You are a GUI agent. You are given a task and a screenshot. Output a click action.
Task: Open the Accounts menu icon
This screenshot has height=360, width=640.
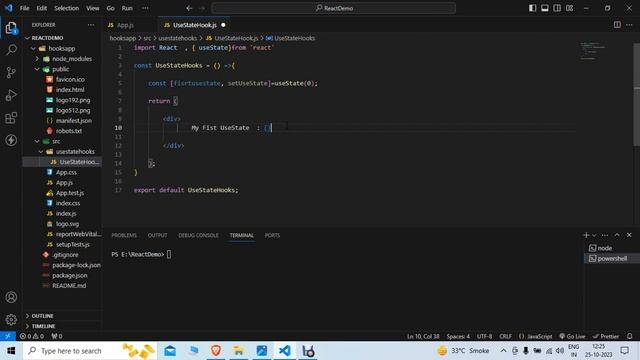11,297
